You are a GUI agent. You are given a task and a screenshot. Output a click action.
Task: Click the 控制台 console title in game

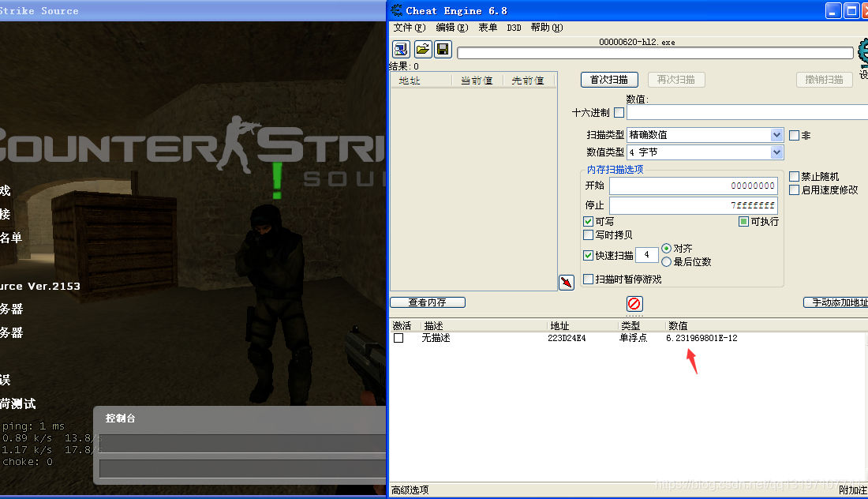[x=121, y=418]
